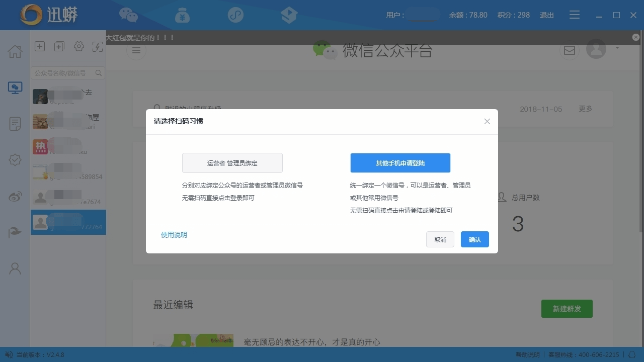Click the user profile icon in sidebar

(x=15, y=268)
